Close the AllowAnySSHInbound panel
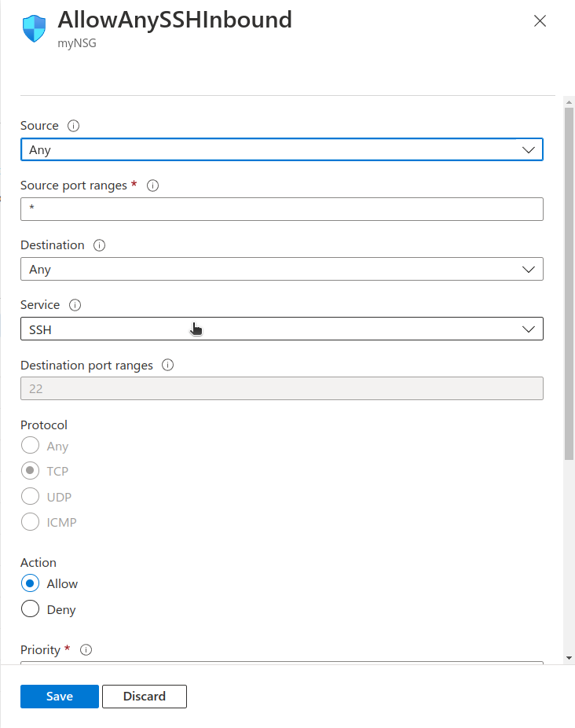Viewport: 575px width, 728px height. pos(540,21)
